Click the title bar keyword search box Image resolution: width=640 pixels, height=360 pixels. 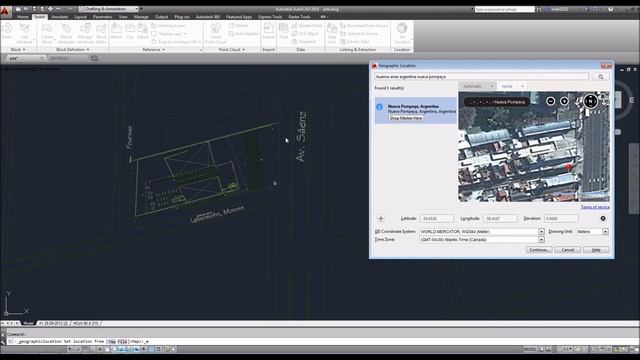(x=504, y=9)
